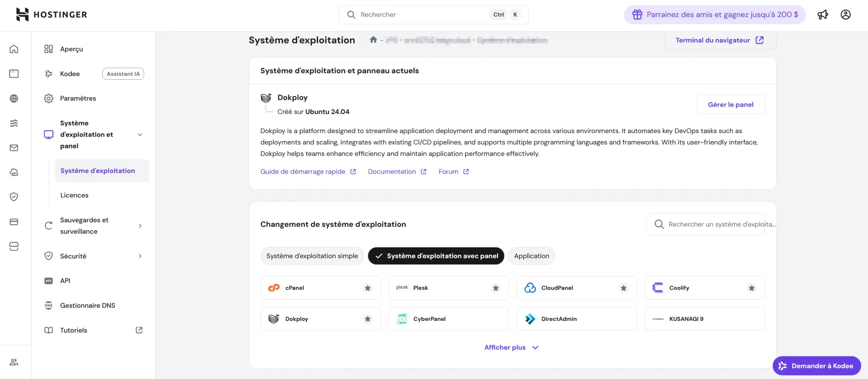Click the Hostinger logo
The image size is (868, 379).
[51, 14]
